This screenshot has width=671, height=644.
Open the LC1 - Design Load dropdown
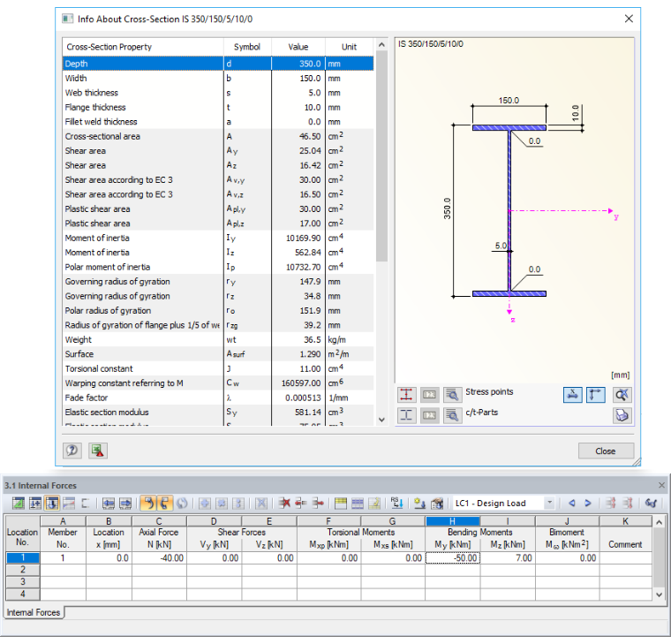(x=549, y=503)
